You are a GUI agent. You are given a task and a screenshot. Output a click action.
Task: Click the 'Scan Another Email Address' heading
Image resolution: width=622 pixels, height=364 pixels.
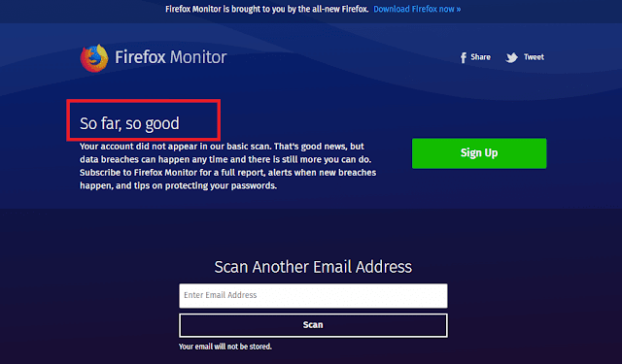pos(313,267)
